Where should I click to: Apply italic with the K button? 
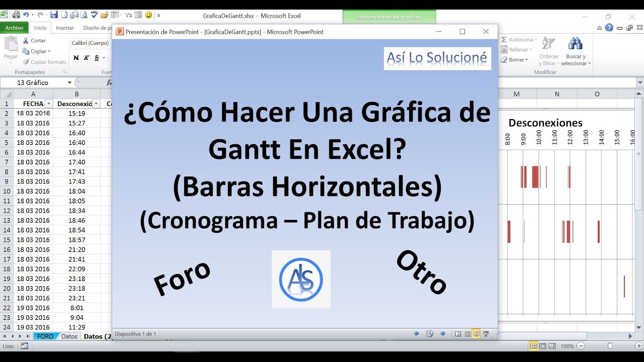(x=86, y=58)
